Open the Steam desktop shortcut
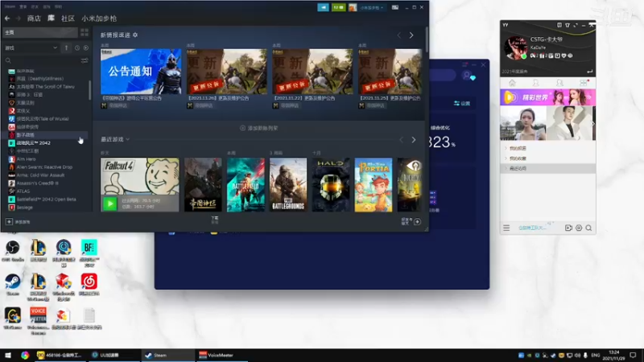 tap(13, 285)
